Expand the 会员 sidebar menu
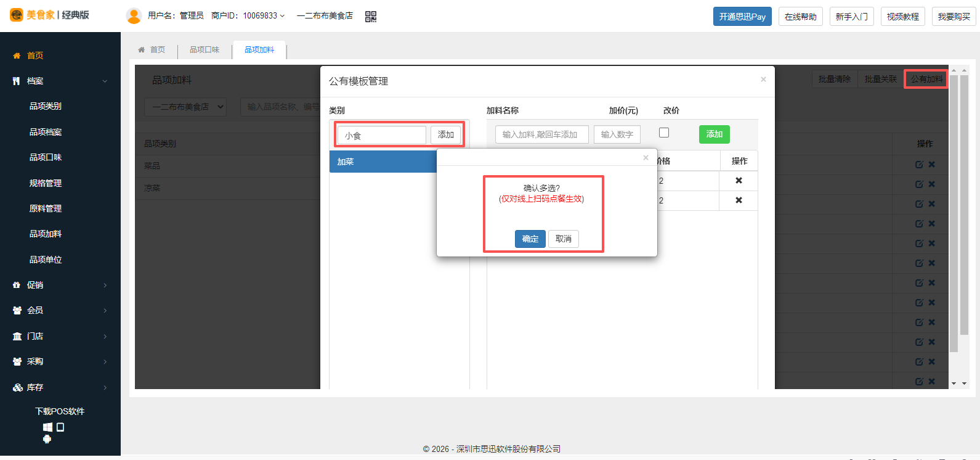This screenshot has height=460, width=980. 105,310
